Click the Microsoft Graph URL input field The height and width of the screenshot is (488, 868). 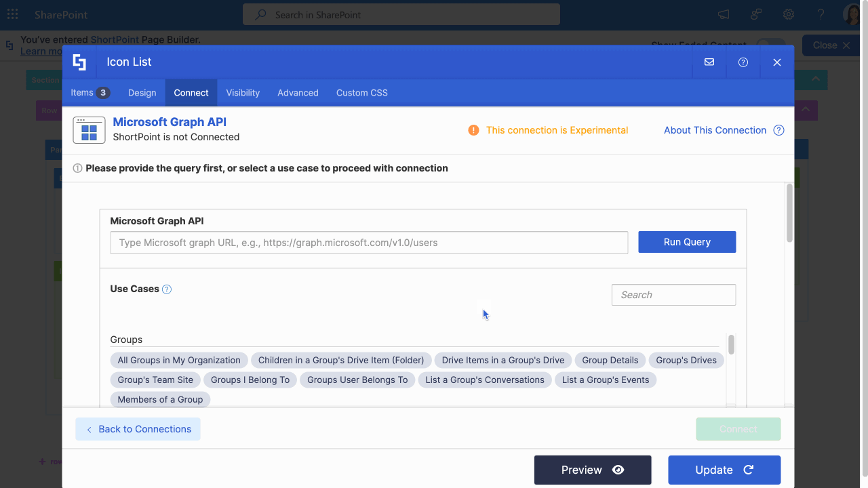pyautogui.click(x=369, y=243)
